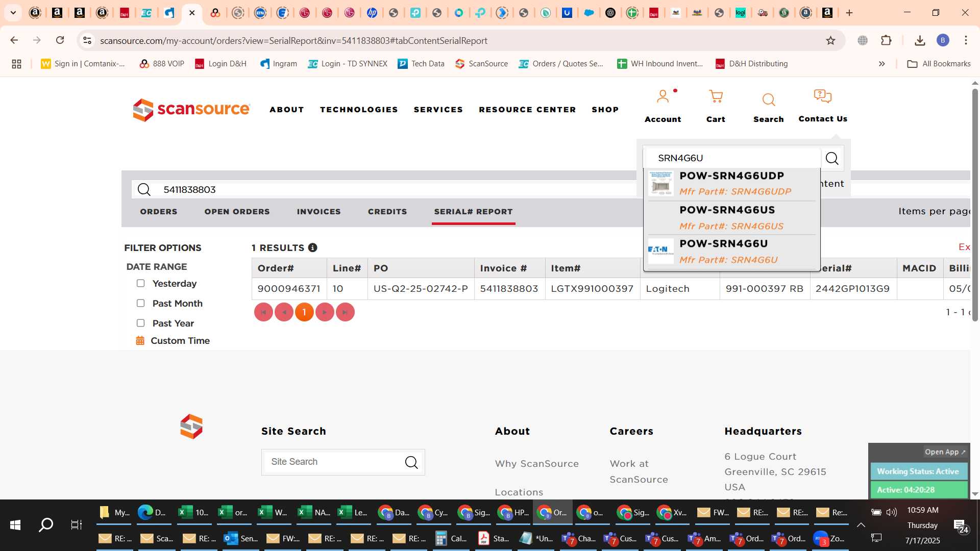The width and height of the screenshot is (980, 551).
Task: Open the Chrome three-dot menu
Action: [x=966, y=40]
